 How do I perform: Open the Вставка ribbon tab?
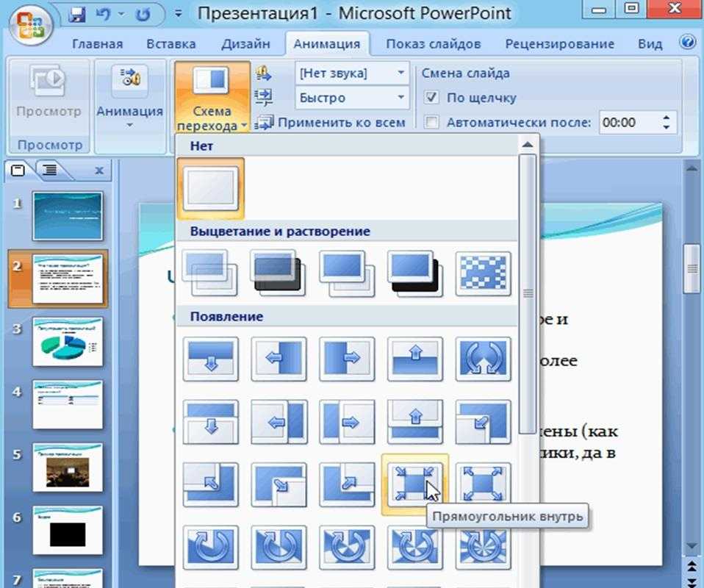tap(171, 44)
